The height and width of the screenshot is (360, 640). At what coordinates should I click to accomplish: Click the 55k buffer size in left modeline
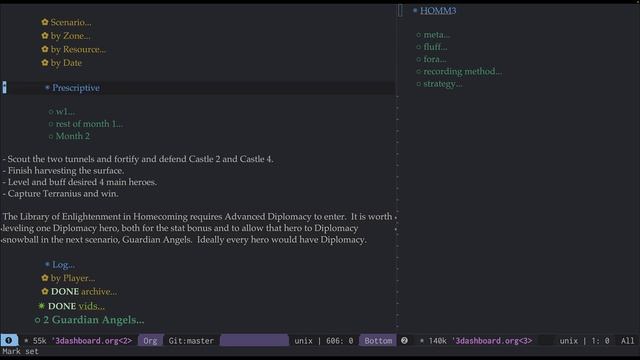tap(40, 341)
